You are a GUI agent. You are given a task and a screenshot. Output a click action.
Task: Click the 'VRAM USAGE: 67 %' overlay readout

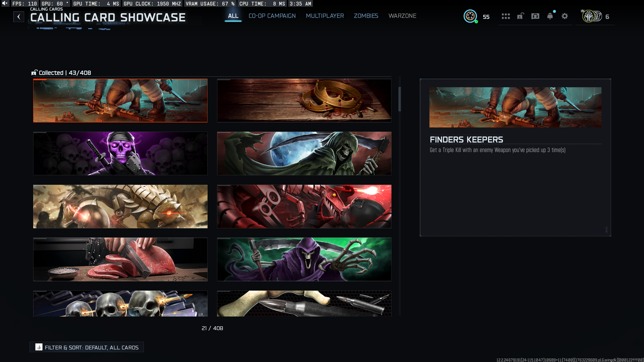[210, 4]
